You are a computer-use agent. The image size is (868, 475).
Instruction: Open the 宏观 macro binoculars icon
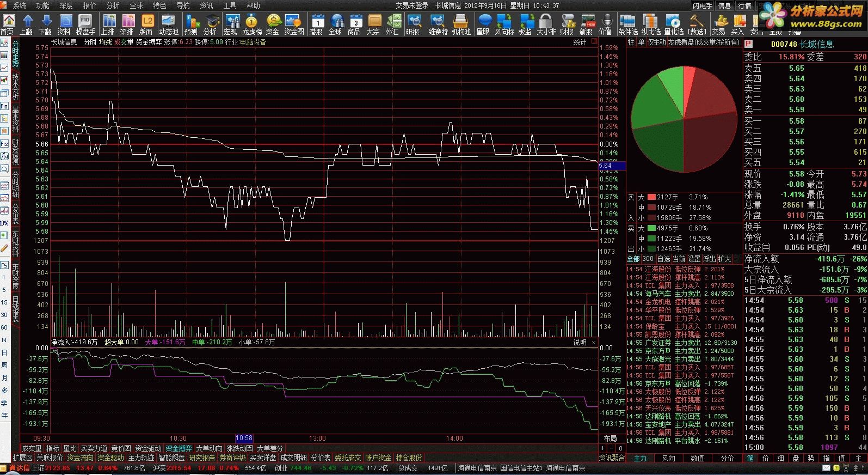point(231,25)
